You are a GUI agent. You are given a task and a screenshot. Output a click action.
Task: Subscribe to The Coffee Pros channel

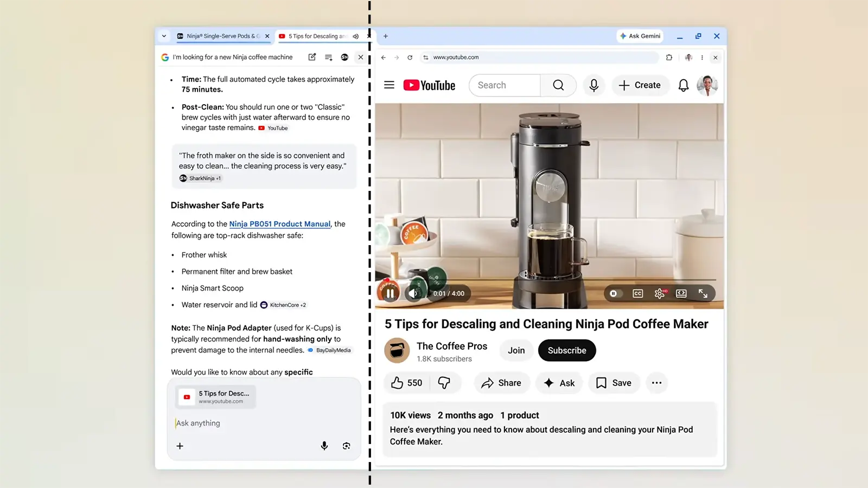pyautogui.click(x=566, y=350)
